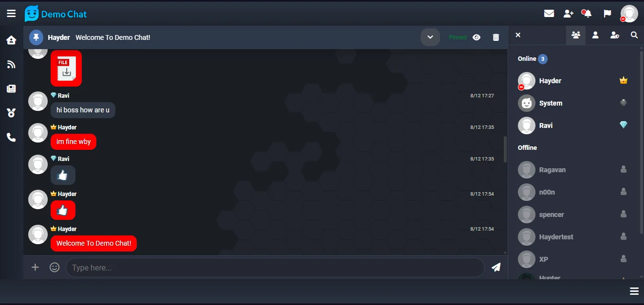Image resolution: width=644 pixels, height=305 pixels.
Task: Open the RSS feed icon in left sidebar
Action: 11,64
